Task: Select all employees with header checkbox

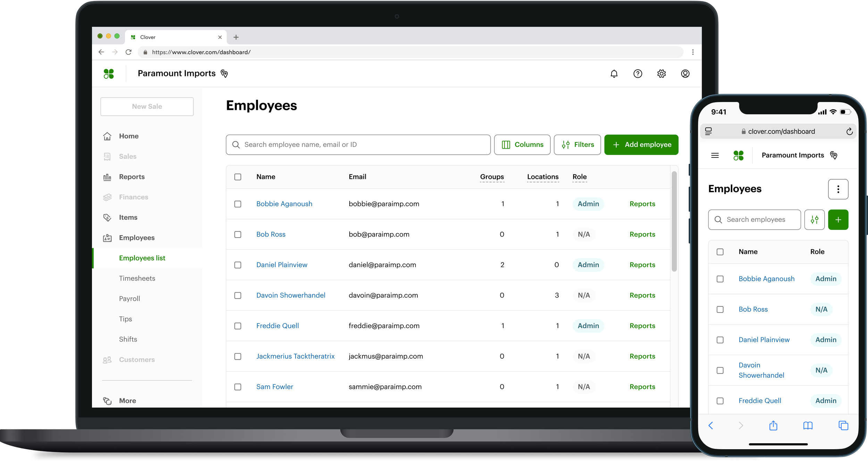Action: pos(238,177)
